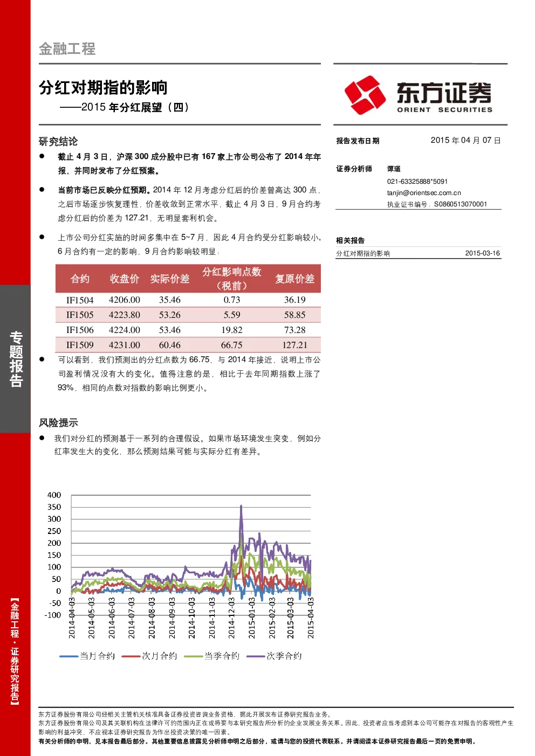The width and height of the screenshot is (535, 756).
Task: Click chart y-axis label 400
Action: 54,495
